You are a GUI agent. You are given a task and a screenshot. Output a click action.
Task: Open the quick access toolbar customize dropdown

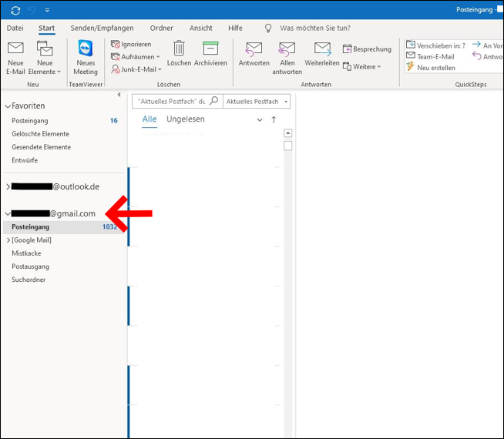pos(47,10)
